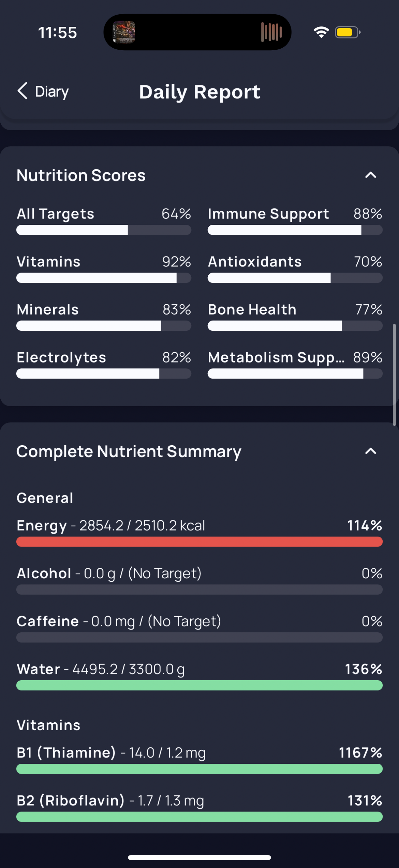The image size is (399, 868).
Task: Tap the Vitamins score progress bar
Action: pyautogui.click(x=104, y=278)
